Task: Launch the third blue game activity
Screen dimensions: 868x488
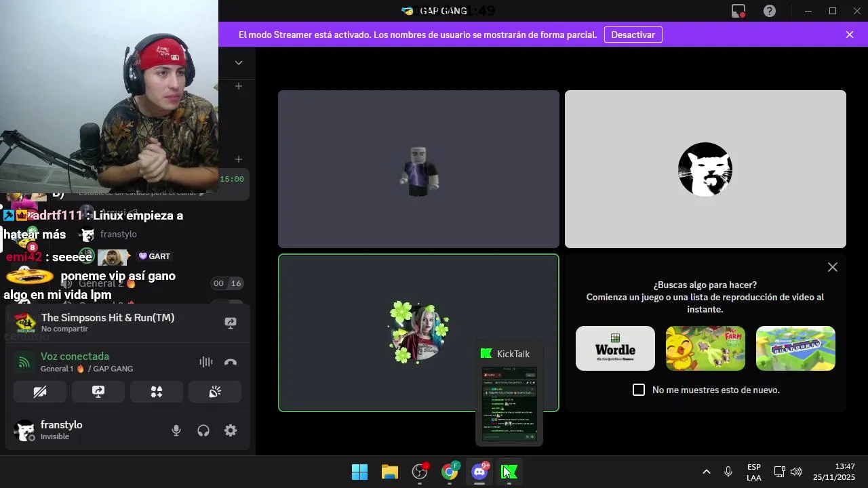Action: coord(795,348)
